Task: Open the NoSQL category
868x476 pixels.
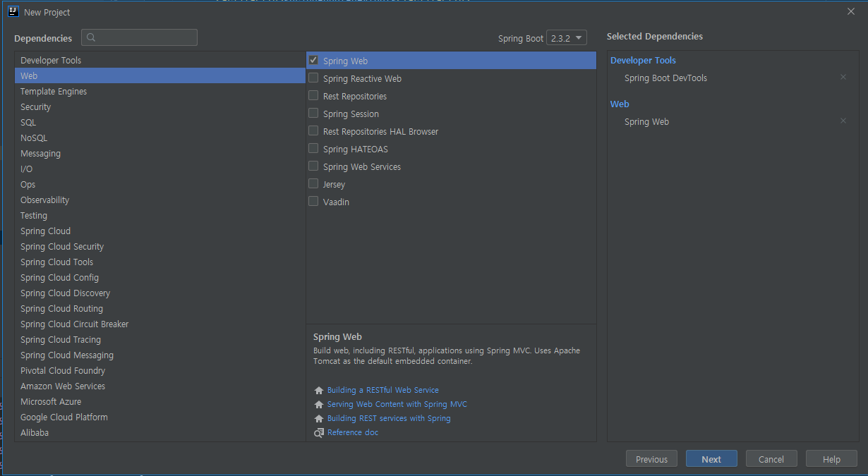Action: [x=159, y=138]
